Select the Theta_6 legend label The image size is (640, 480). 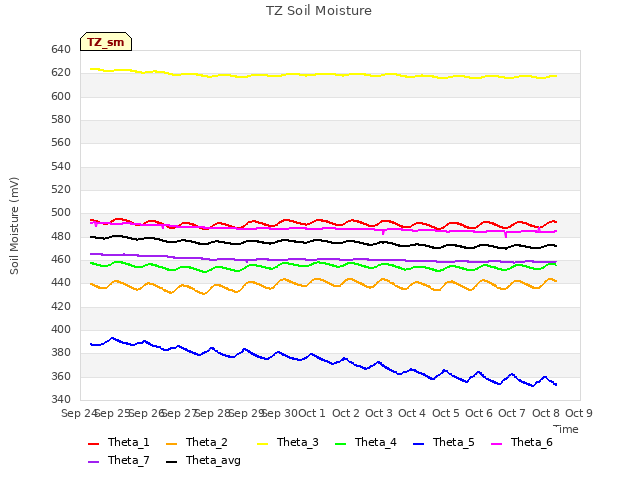click(531, 442)
